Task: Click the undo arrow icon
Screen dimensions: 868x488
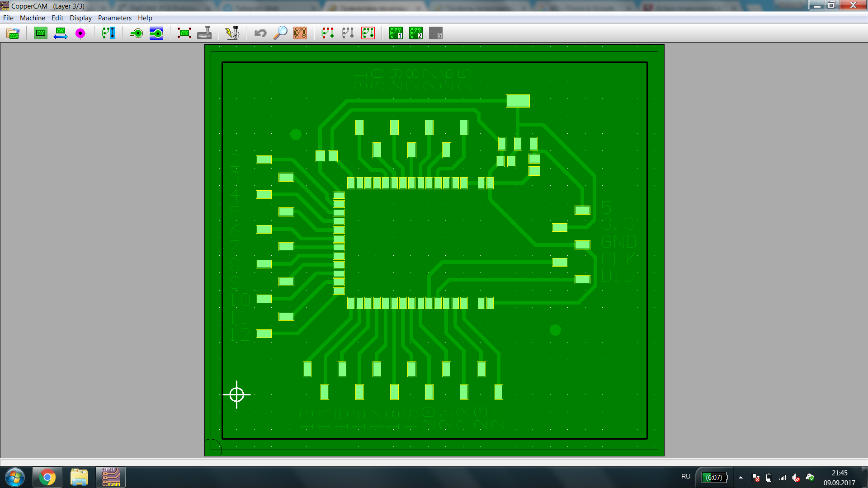Action: (260, 33)
